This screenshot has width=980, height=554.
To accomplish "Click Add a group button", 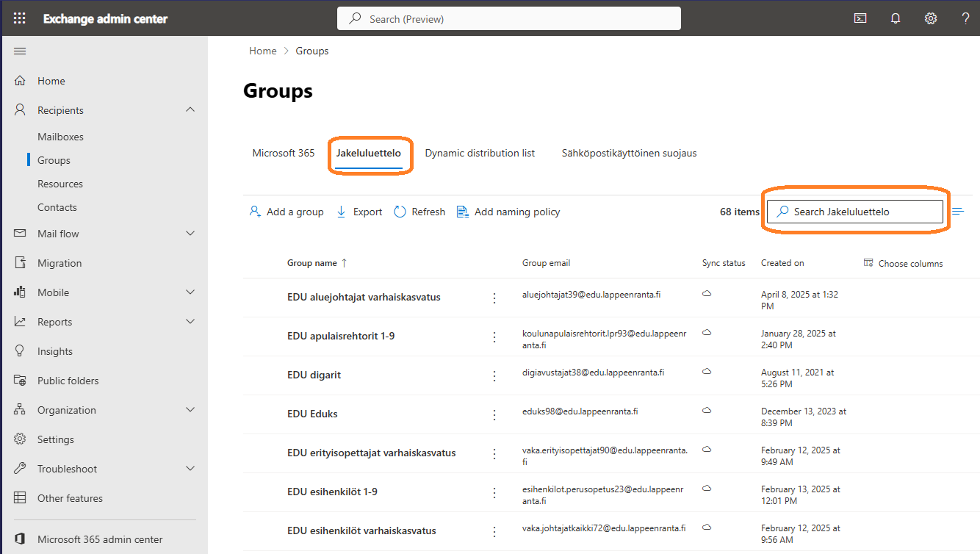I will tap(287, 212).
